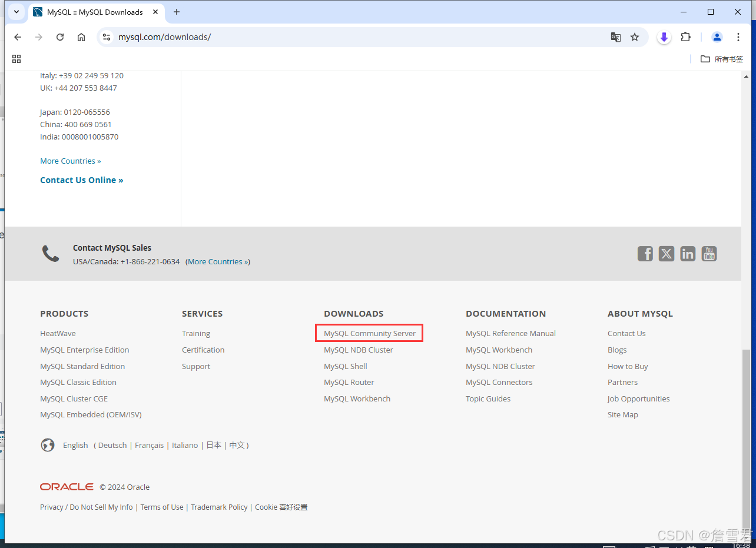The image size is (756, 548).
Task: Open MySQL Classic Edition link
Action: tap(78, 382)
